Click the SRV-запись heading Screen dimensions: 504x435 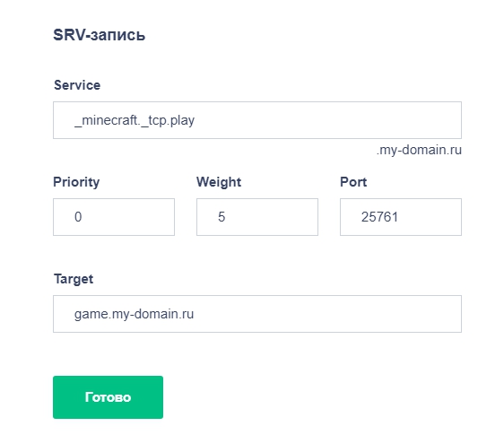pyautogui.click(x=99, y=35)
